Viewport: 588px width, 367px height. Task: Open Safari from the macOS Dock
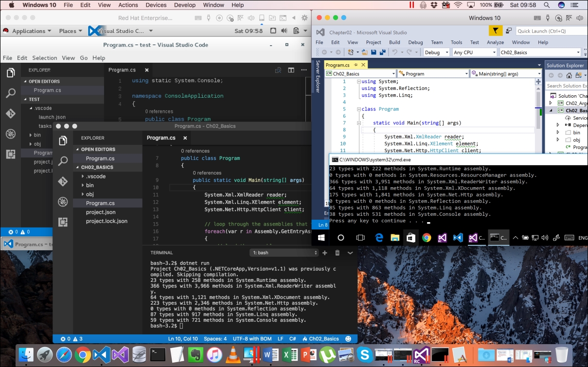click(64, 354)
